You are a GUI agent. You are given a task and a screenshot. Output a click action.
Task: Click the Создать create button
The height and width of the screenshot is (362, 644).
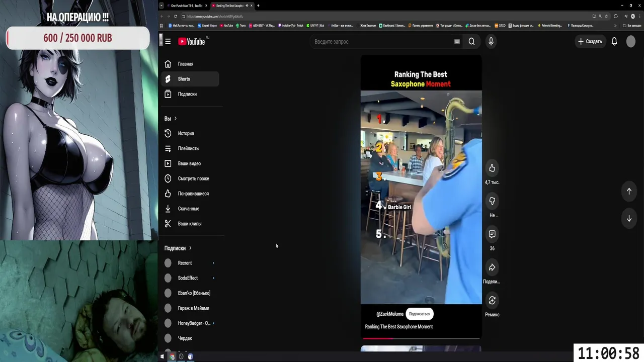590,42
